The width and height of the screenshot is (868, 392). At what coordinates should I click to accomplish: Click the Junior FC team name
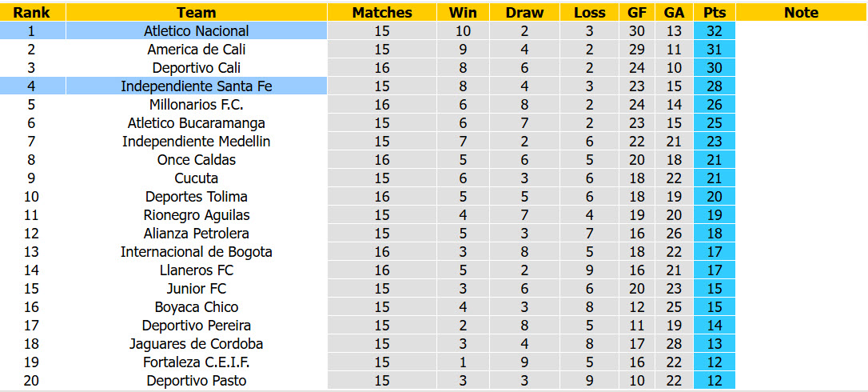[x=197, y=288]
